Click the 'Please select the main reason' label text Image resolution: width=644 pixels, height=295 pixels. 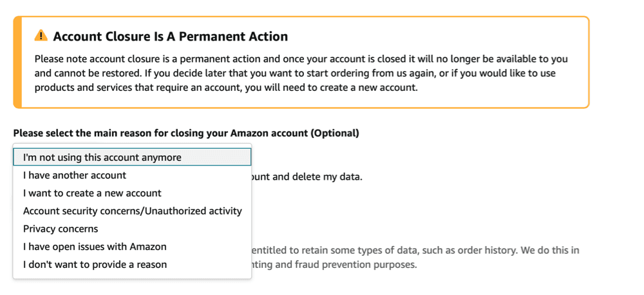[x=97, y=133]
